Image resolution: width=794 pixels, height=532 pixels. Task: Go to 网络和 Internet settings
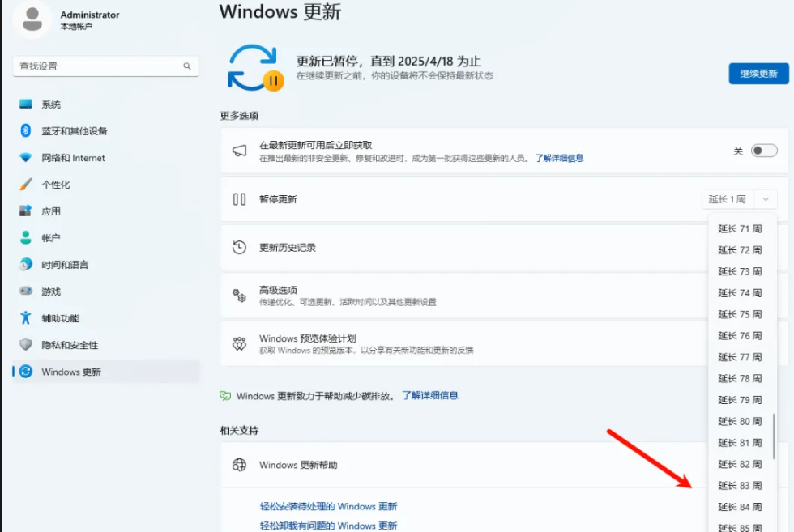[106, 157]
